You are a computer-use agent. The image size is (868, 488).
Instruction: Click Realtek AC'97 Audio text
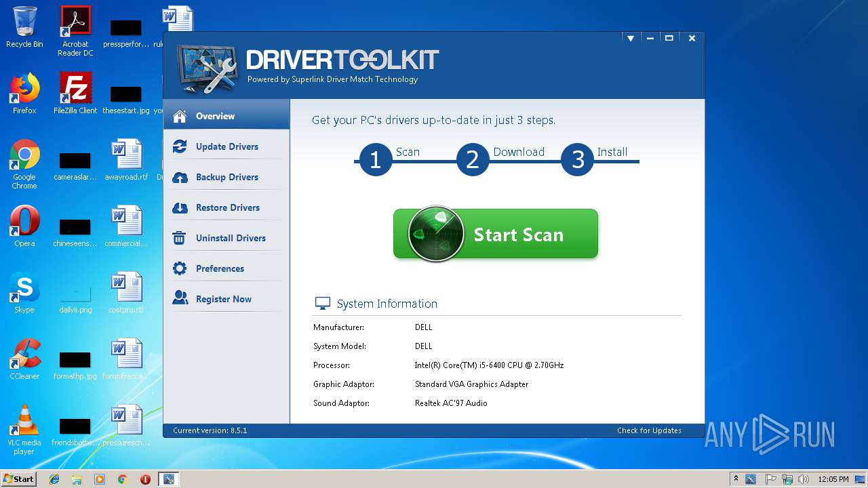(x=451, y=403)
